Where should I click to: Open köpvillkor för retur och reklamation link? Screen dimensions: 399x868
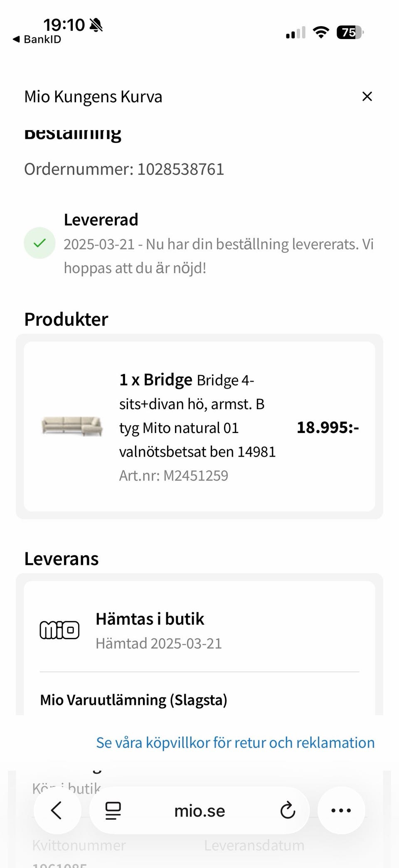[235, 742]
